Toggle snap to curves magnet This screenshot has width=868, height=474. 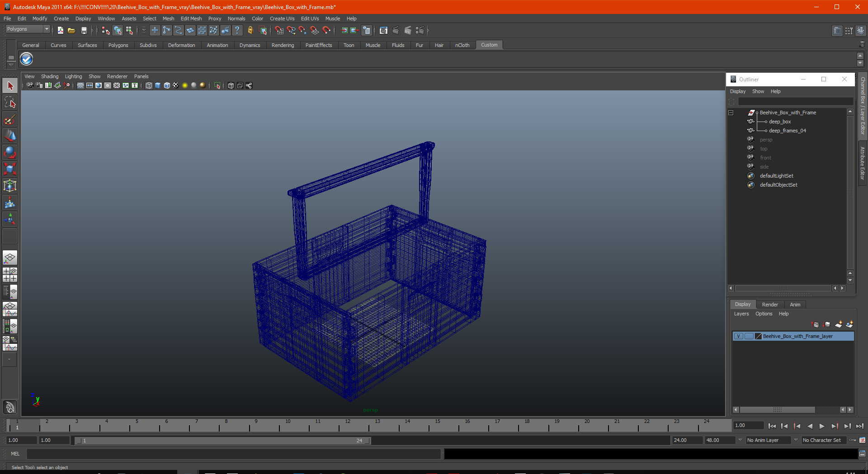(x=291, y=30)
